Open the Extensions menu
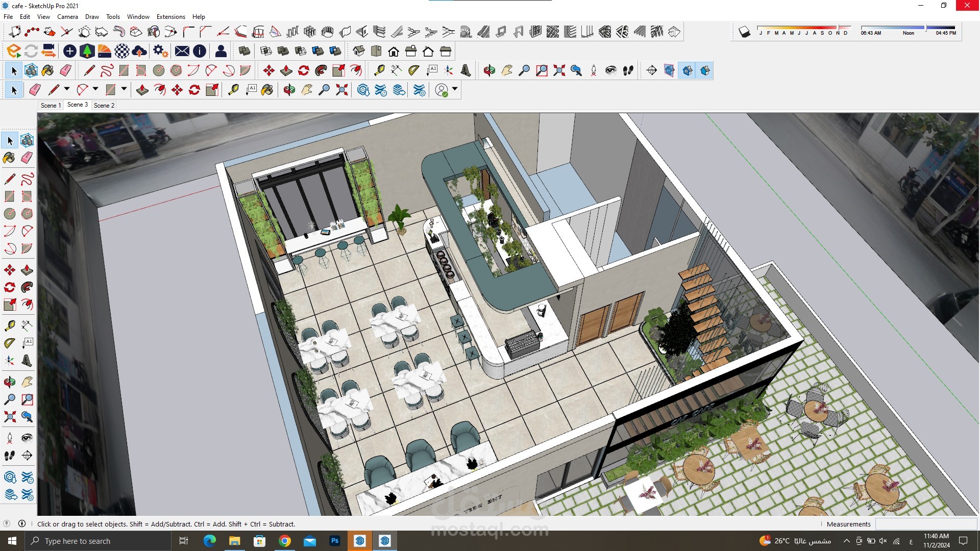980x551 pixels. [171, 17]
